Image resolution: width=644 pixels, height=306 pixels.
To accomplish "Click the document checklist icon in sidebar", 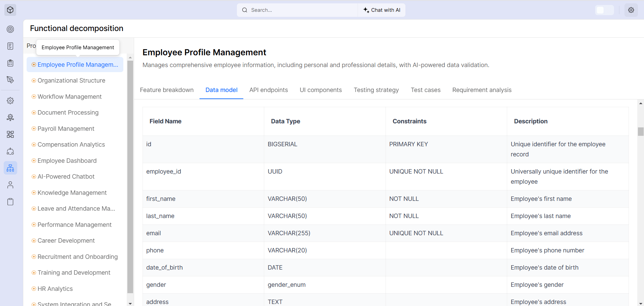I will coord(10,46).
